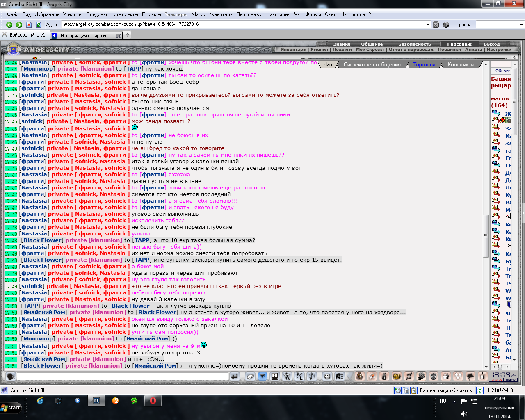
Task: Click the green Forward navigation arrow
Action: 19,25
